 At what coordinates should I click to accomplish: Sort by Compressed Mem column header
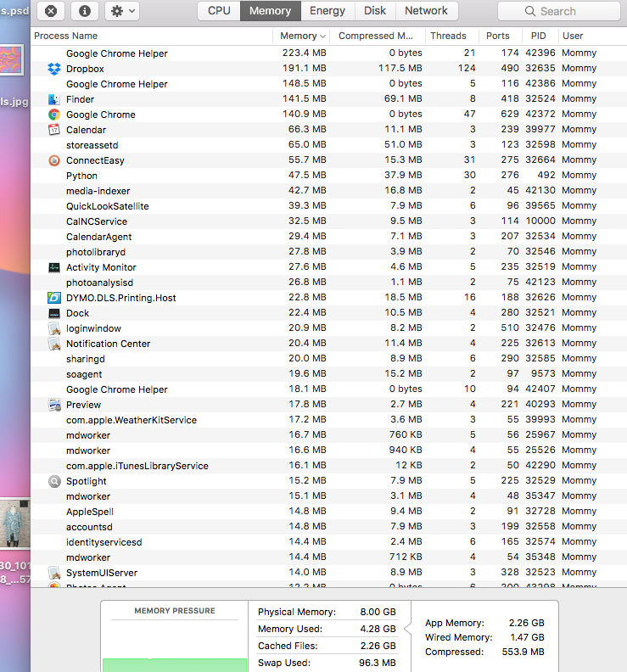pyautogui.click(x=378, y=36)
